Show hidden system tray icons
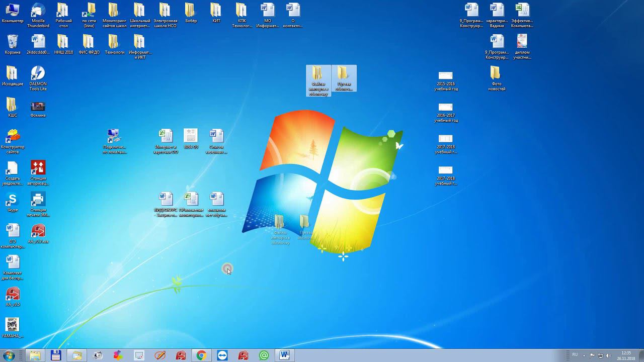 point(584,355)
